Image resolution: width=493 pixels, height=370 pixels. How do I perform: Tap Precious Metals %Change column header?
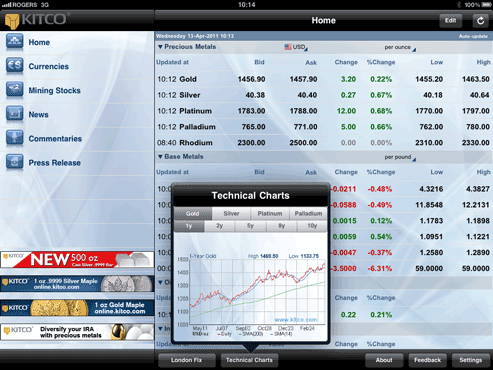coord(381,62)
